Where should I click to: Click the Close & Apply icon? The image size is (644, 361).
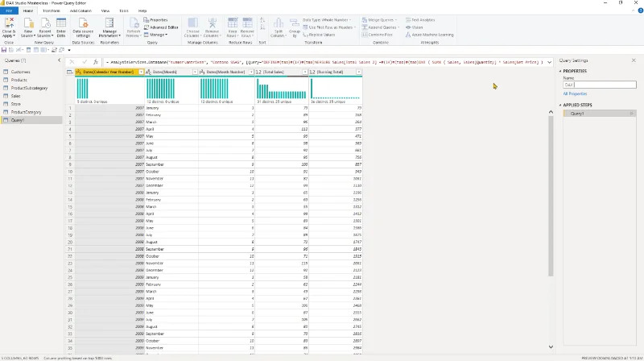[x=9, y=23]
